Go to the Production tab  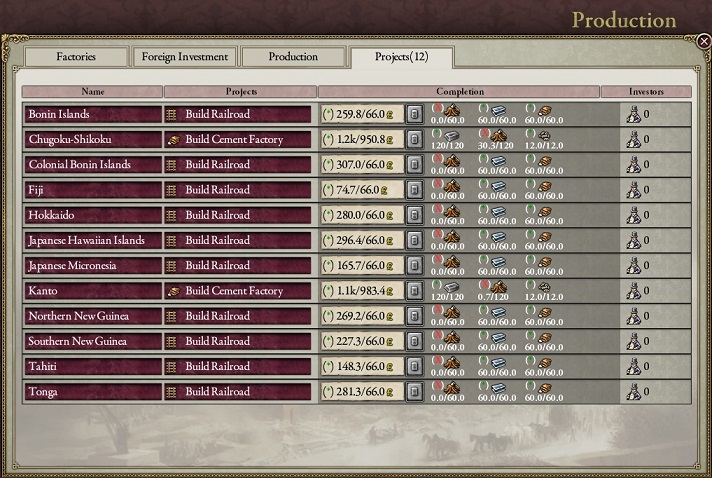click(293, 58)
